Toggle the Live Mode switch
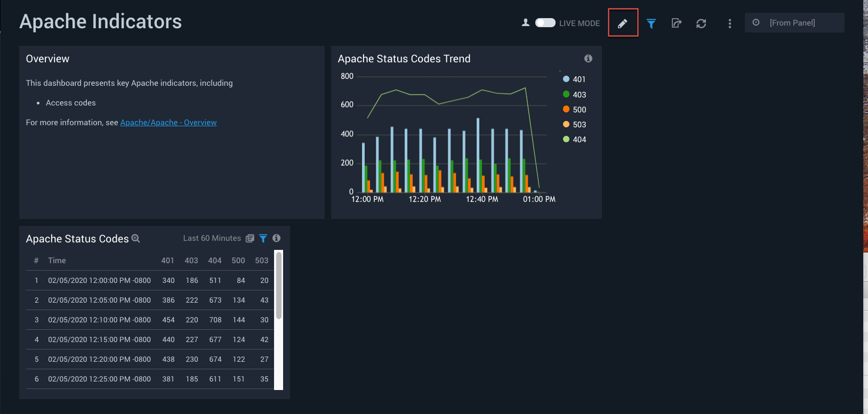The height and width of the screenshot is (414, 868). click(x=545, y=23)
